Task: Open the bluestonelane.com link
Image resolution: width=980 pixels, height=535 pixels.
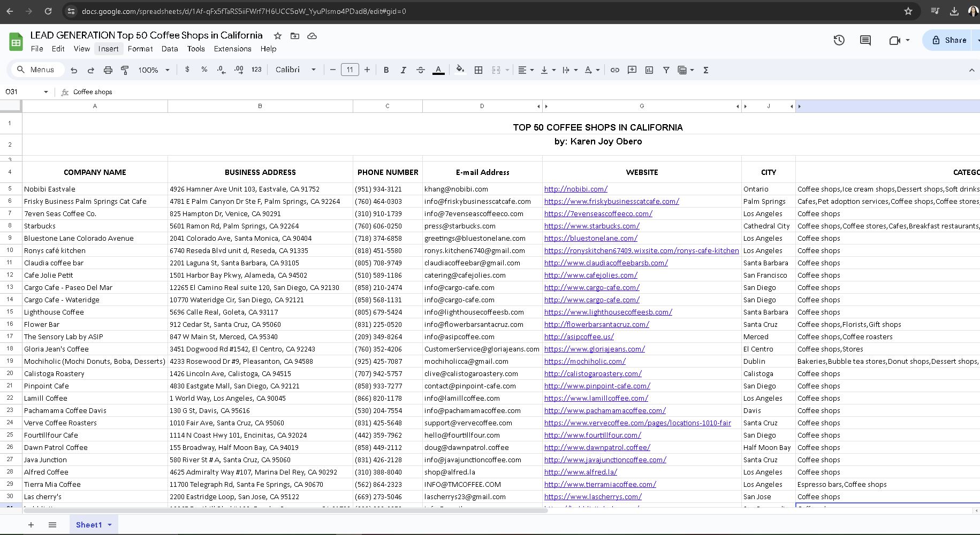Action: 590,238
